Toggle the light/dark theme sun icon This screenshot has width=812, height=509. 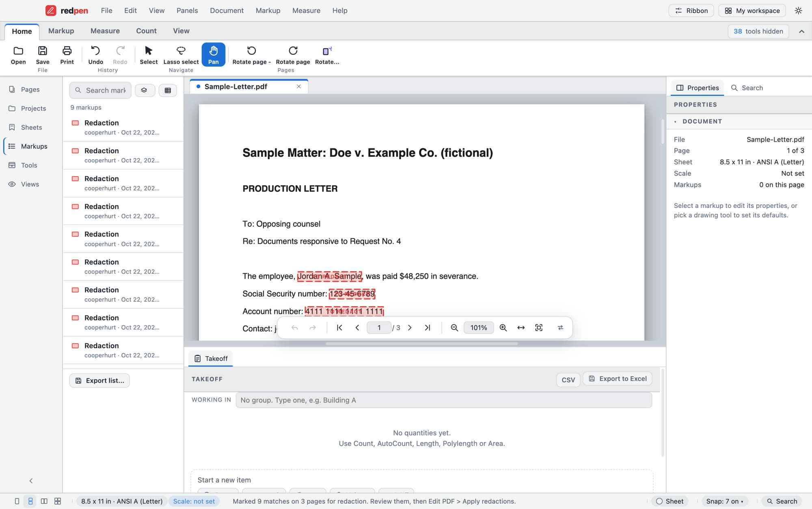pyautogui.click(x=798, y=11)
